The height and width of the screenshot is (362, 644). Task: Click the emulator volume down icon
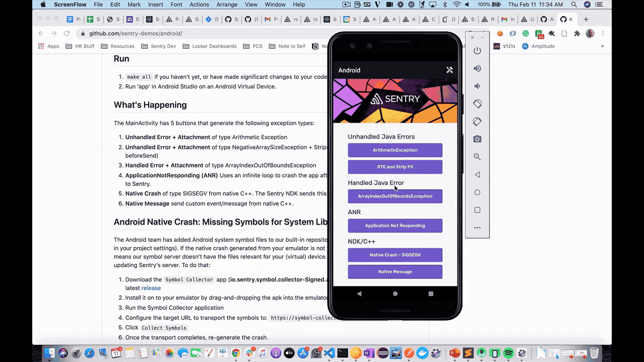click(x=477, y=86)
